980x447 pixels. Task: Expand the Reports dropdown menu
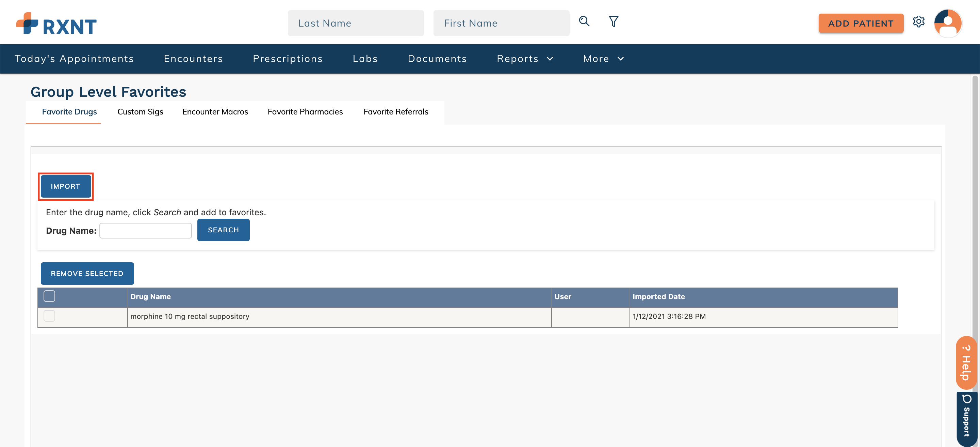pos(525,59)
